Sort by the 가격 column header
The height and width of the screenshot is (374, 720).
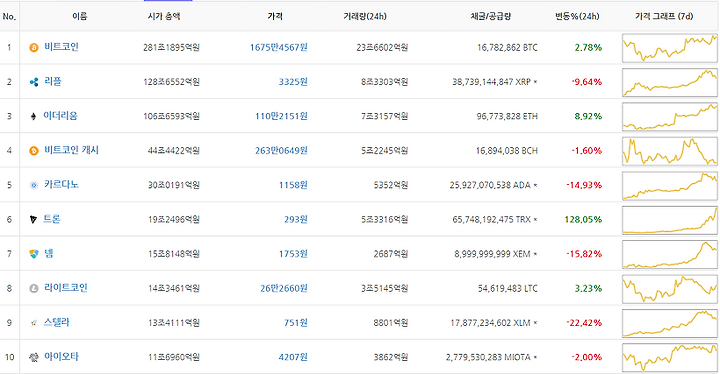click(x=275, y=17)
